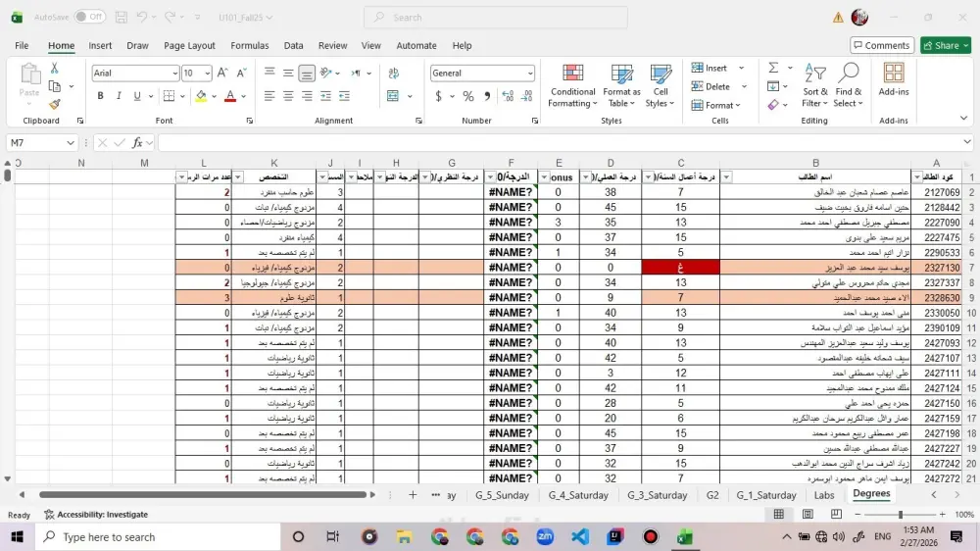
Task: Toggle Align Left
Action: 269,96
